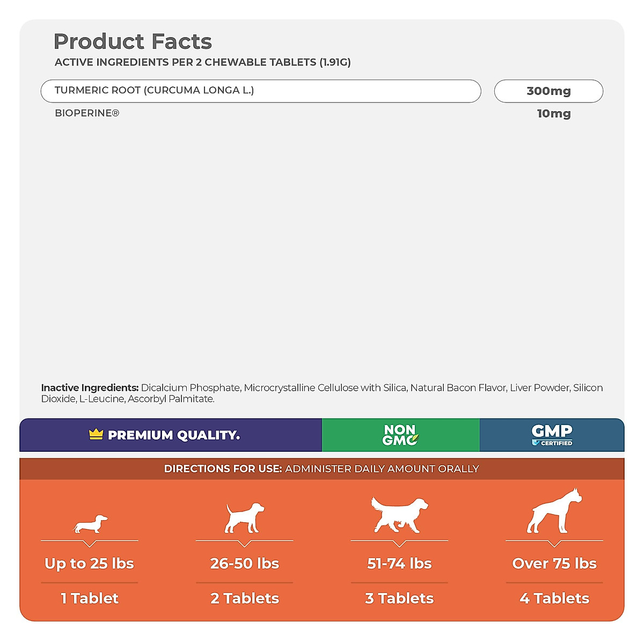This screenshot has height=644, width=644.
Task: Click the GMP Certified badge
Action: point(552,435)
